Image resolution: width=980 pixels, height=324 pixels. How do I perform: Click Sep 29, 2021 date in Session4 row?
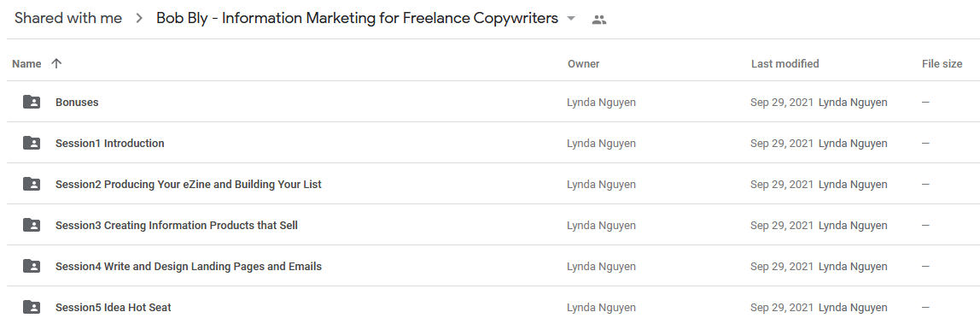pos(782,267)
